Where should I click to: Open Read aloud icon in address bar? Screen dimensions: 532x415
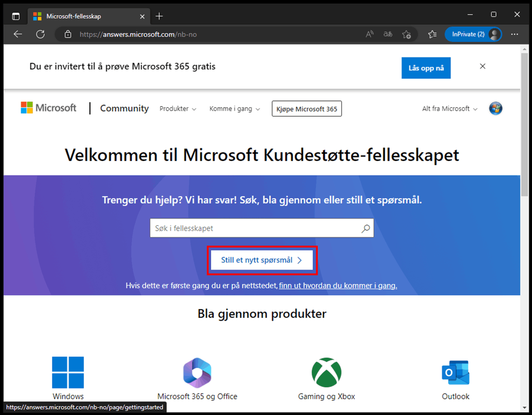(370, 34)
